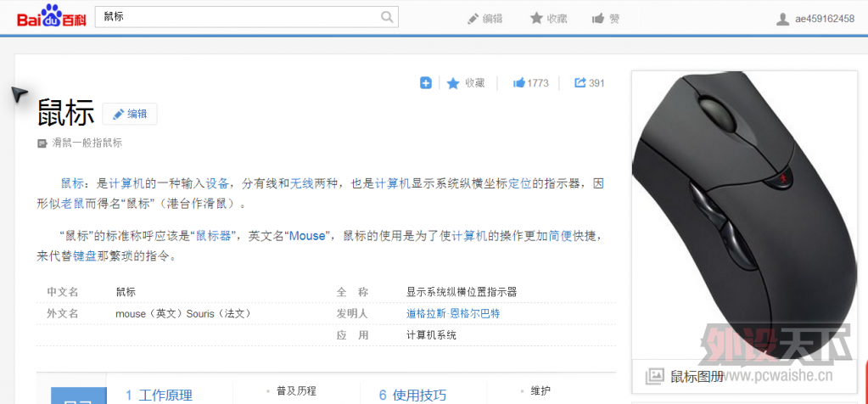Jump to subsection 普及历程
The image size is (868, 404).
(296, 391)
